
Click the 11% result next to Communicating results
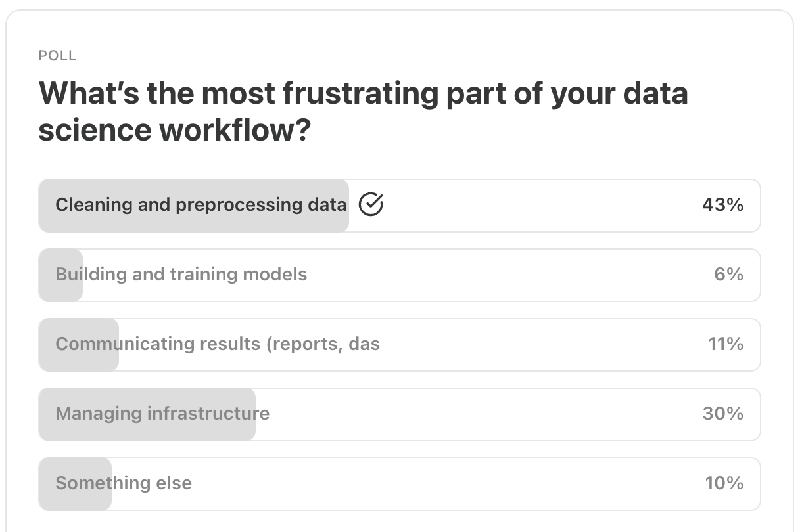click(x=727, y=345)
